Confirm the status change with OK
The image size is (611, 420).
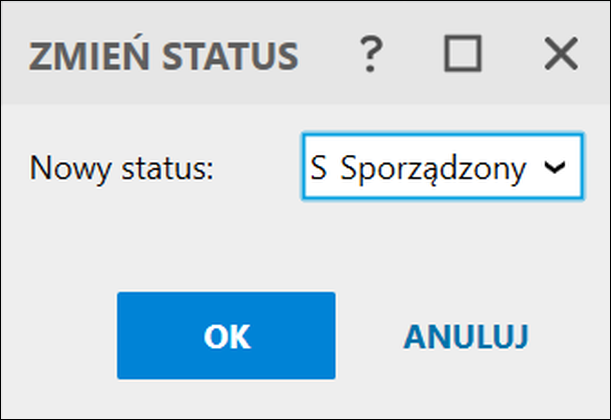[x=226, y=335]
